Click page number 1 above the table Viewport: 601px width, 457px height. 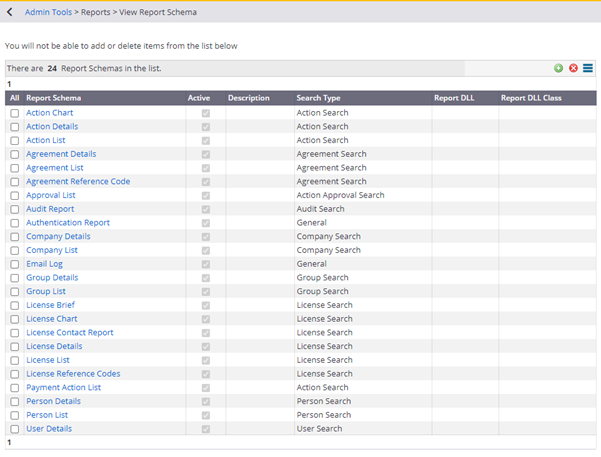9,84
